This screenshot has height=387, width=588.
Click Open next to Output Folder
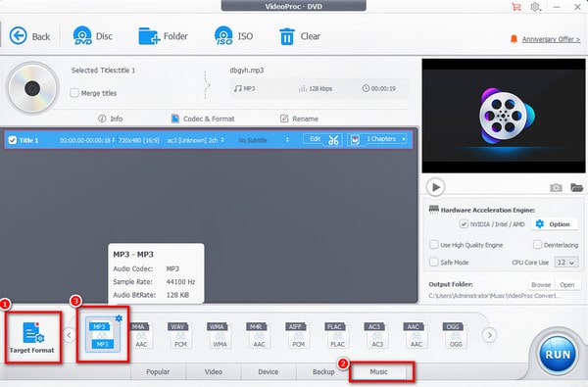click(x=567, y=285)
